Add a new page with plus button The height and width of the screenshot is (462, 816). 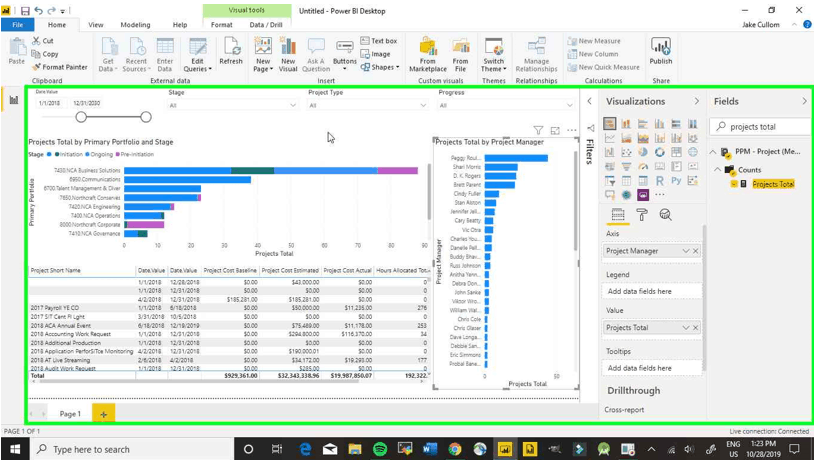[104, 414]
